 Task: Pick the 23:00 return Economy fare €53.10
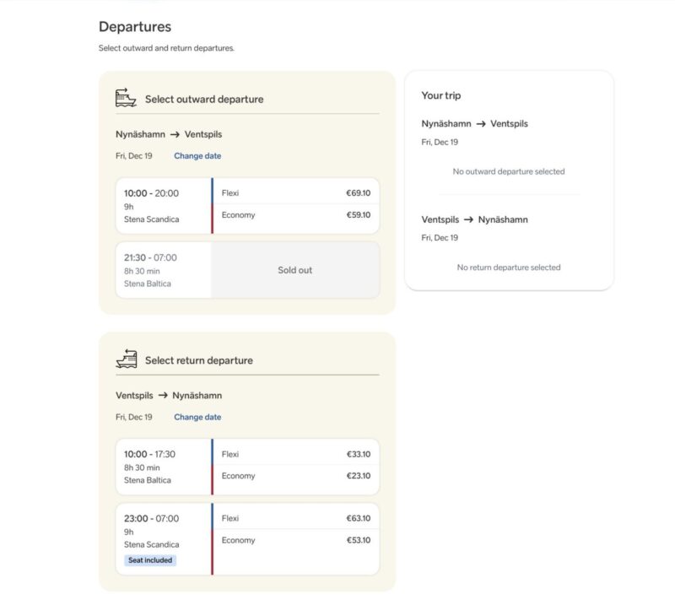tap(295, 540)
